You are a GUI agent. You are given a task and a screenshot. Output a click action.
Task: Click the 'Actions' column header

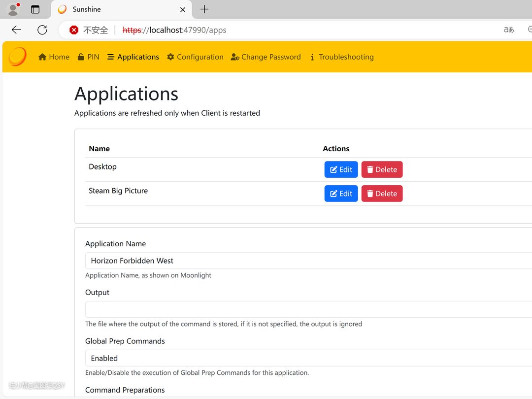click(x=336, y=149)
